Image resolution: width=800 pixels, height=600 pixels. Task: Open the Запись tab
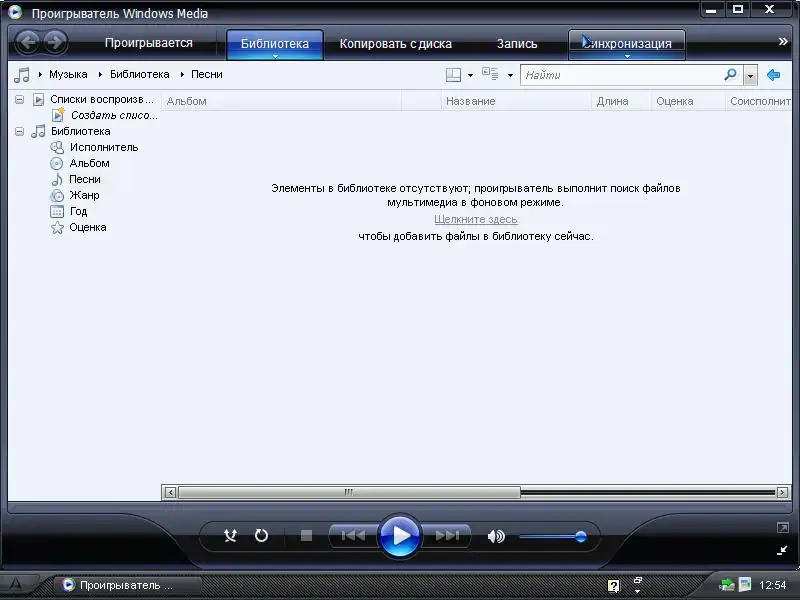517,44
